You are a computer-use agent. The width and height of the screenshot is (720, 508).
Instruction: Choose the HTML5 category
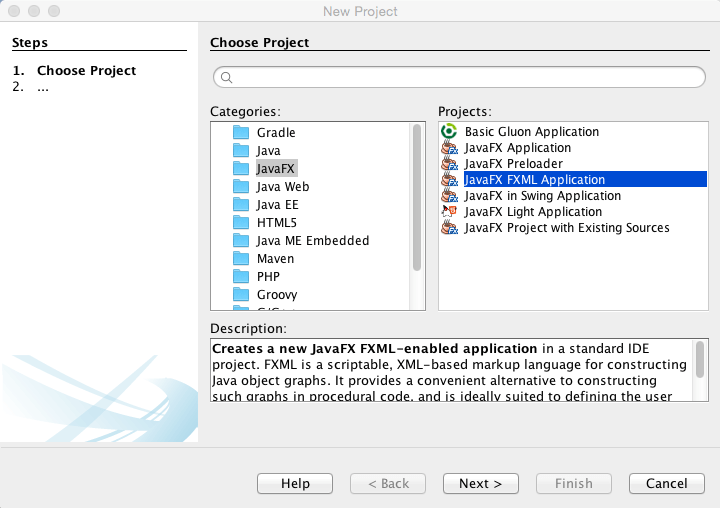[x=276, y=223]
